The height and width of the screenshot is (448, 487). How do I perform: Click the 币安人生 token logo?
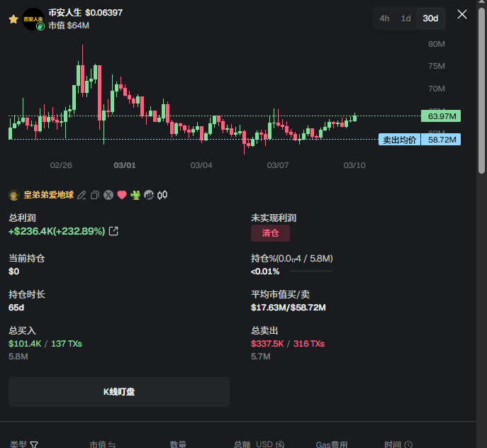tap(33, 19)
